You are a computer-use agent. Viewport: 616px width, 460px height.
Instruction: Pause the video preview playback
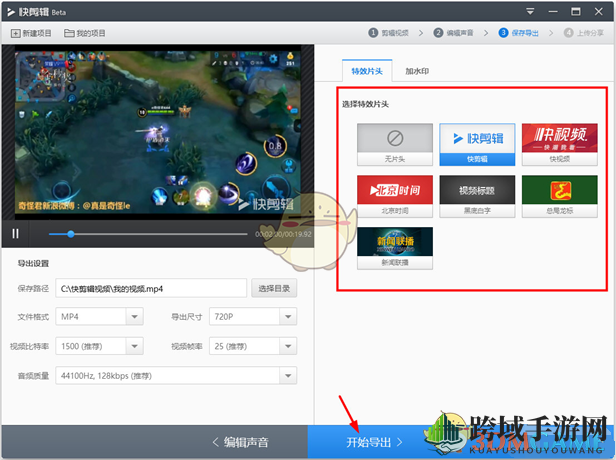click(15, 234)
